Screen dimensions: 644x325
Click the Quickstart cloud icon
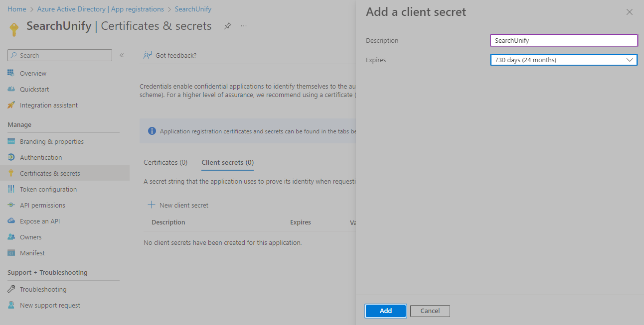coord(11,89)
